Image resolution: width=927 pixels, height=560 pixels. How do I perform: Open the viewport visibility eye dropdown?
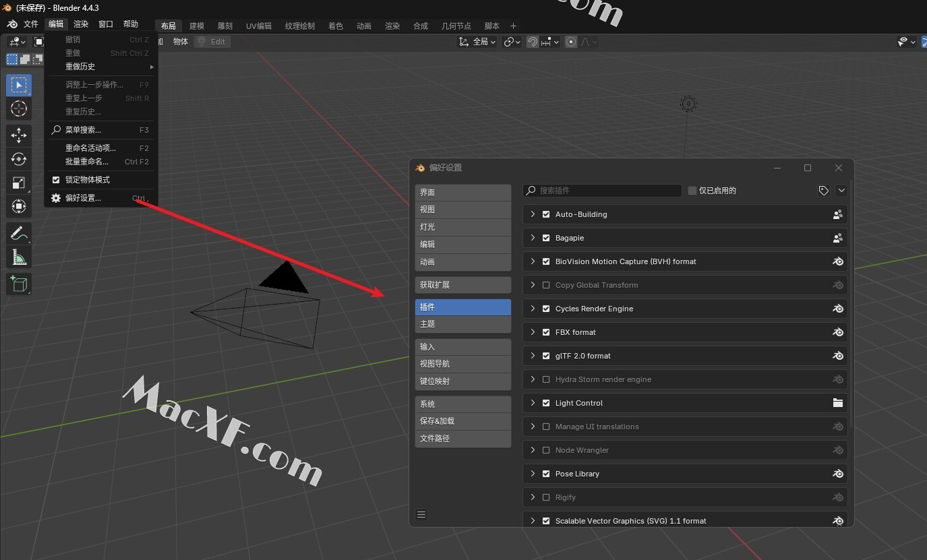(x=907, y=42)
